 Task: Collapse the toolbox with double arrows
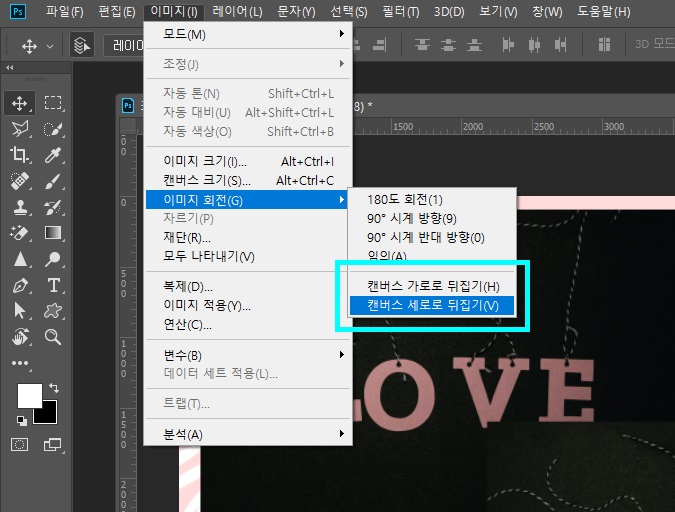click(10, 68)
